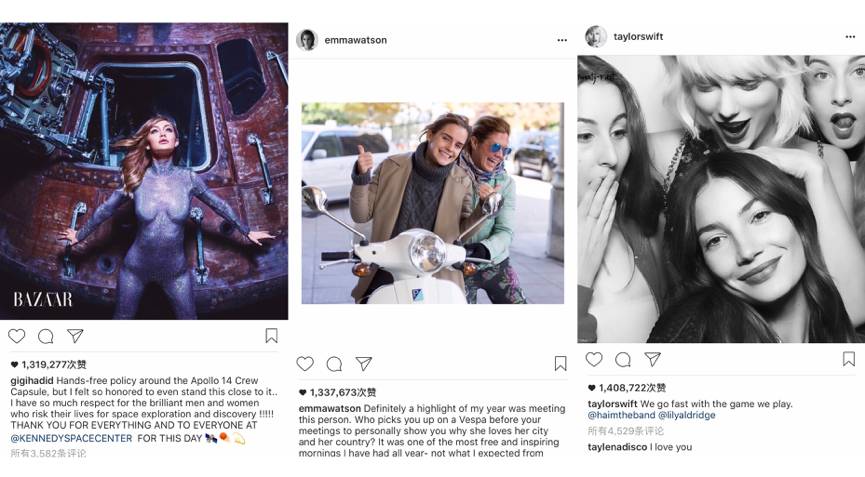Bookmark the gigihadid Bazaar post

point(271,336)
